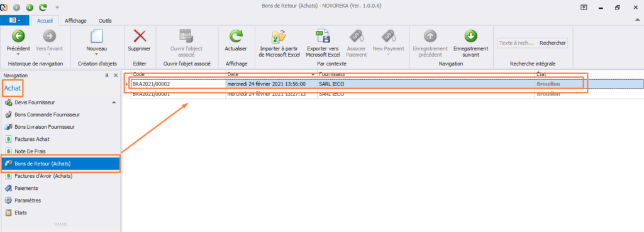Image resolution: width=644 pixels, height=232 pixels.
Task: Click Brouillon state in BRA2021/00001 row
Action: pyautogui.click(x=548, y=94)
